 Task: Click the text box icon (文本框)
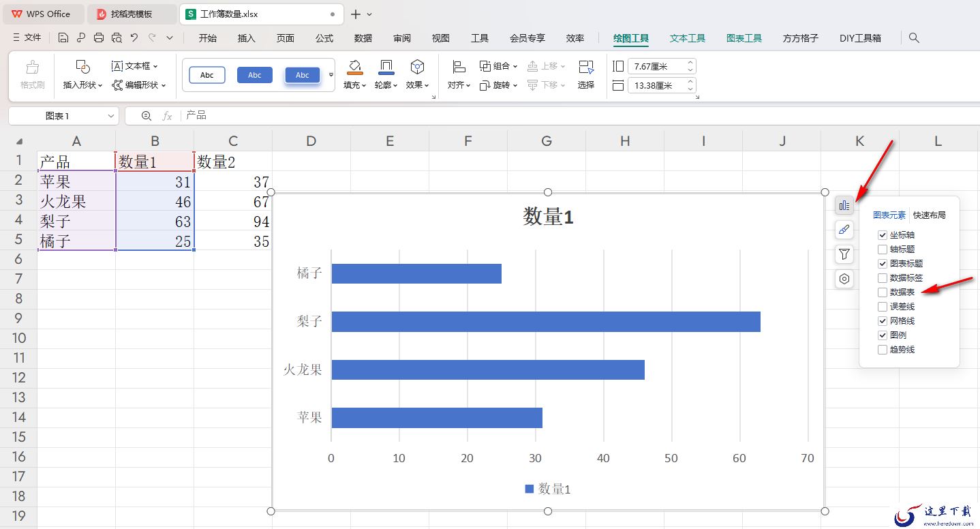[x=117, y=66]
